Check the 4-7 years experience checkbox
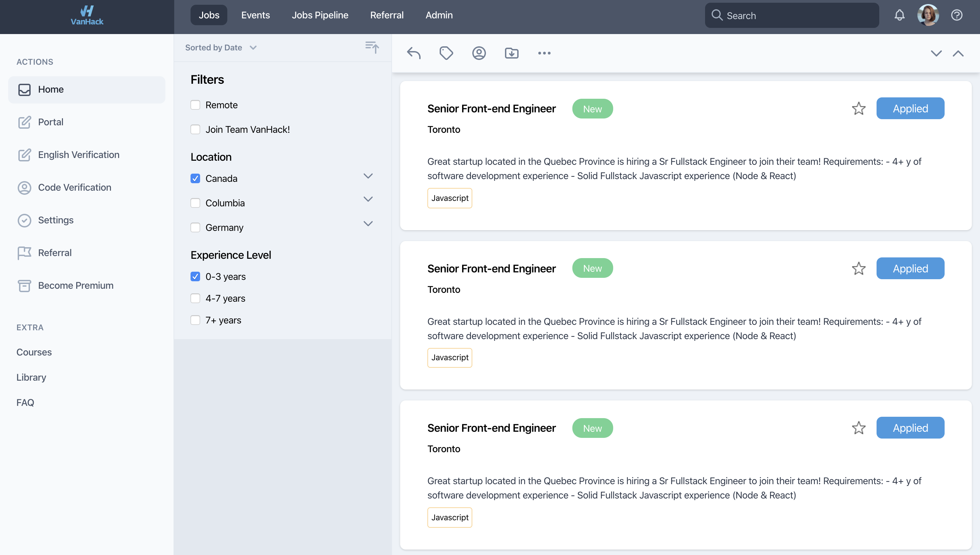 point(195,299)
